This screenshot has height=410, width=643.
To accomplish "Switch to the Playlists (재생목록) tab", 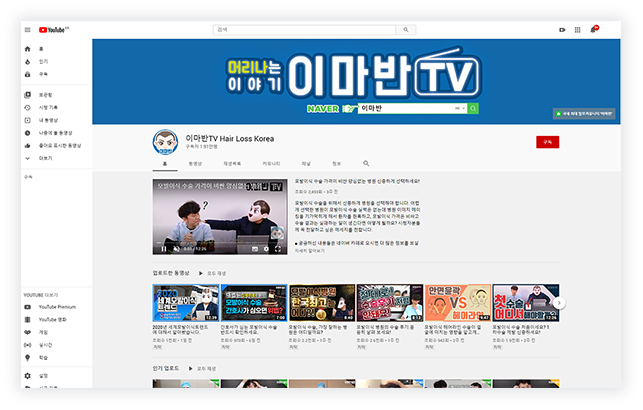I will pyautogui.click(x=232, y=164).
